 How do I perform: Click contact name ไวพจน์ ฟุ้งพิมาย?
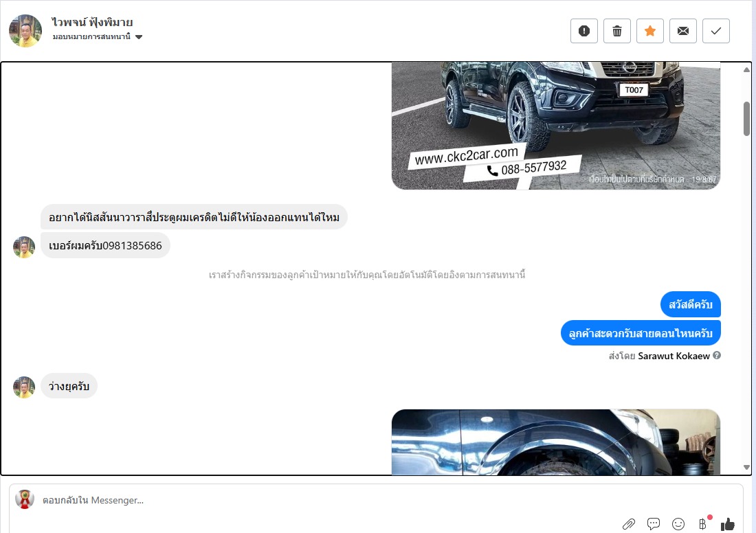tap(92, 22)
